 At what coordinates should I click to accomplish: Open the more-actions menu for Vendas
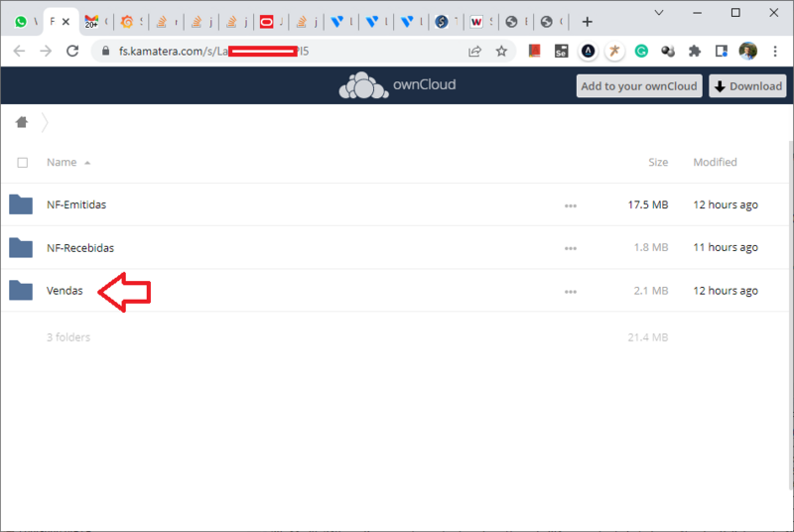[571, 292]
